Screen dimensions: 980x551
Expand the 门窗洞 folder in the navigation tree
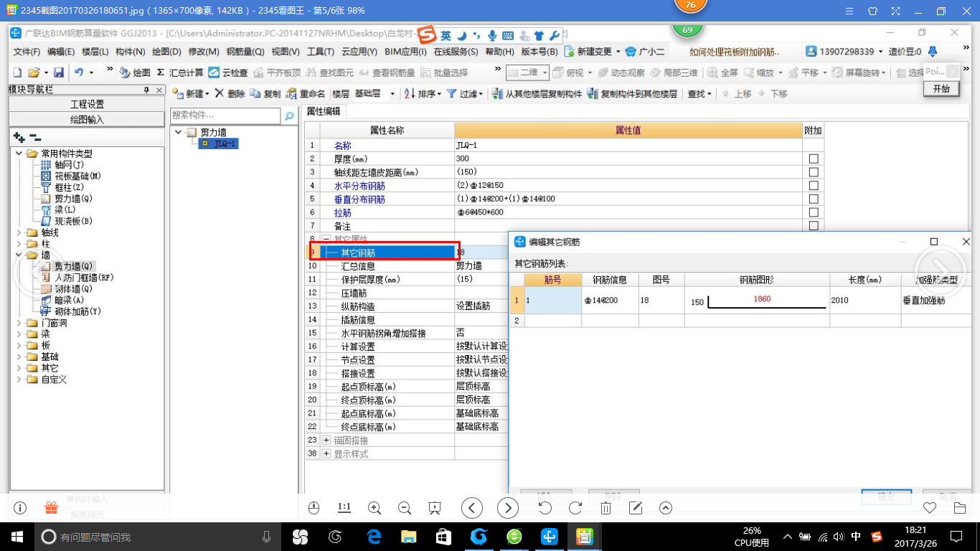coord(19,323)
